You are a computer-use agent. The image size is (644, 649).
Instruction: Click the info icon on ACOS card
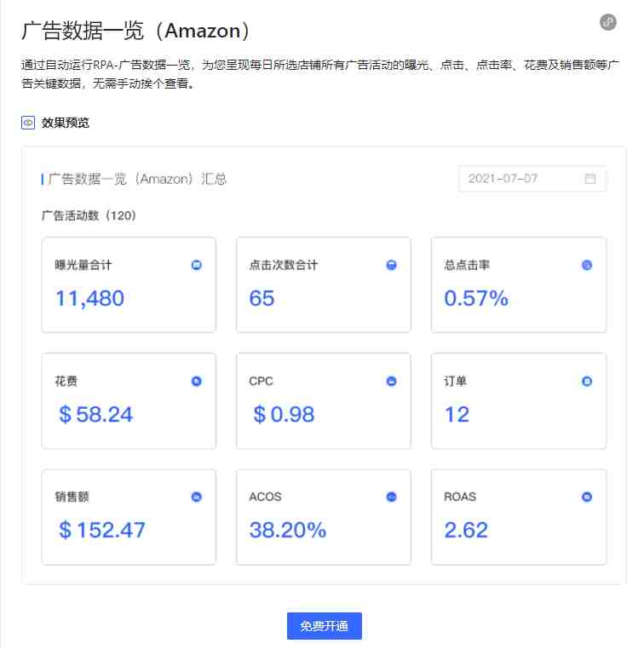[392, 497]
